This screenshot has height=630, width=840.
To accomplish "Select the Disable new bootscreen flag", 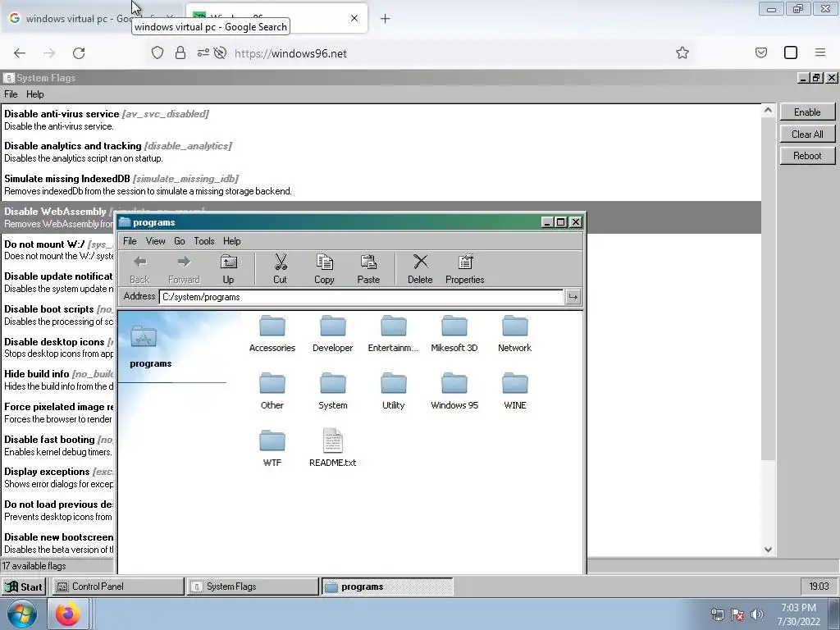I will [58, 543].
